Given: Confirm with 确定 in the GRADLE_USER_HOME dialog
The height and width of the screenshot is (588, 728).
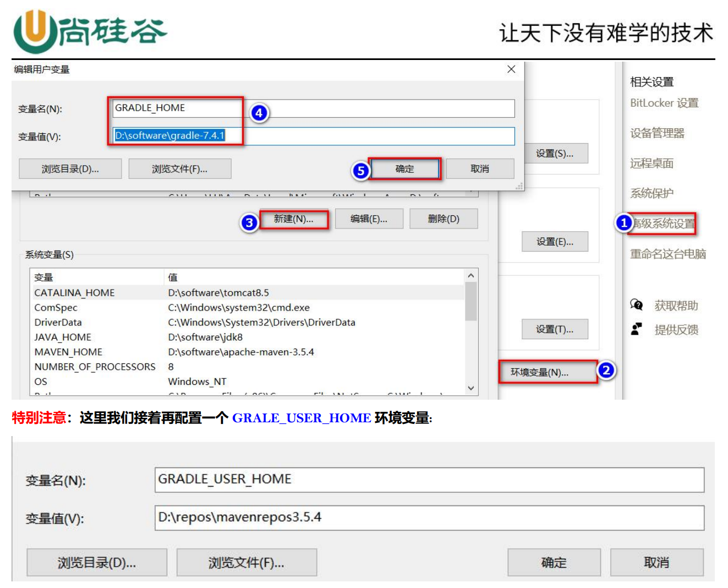Looking at the screenshot, I should (x=554, y=562).
